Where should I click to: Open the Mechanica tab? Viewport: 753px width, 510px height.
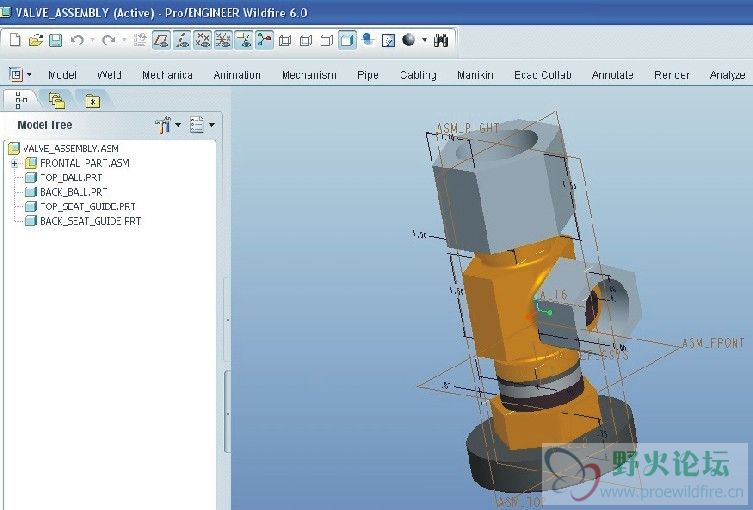click(x=168, y=75)
